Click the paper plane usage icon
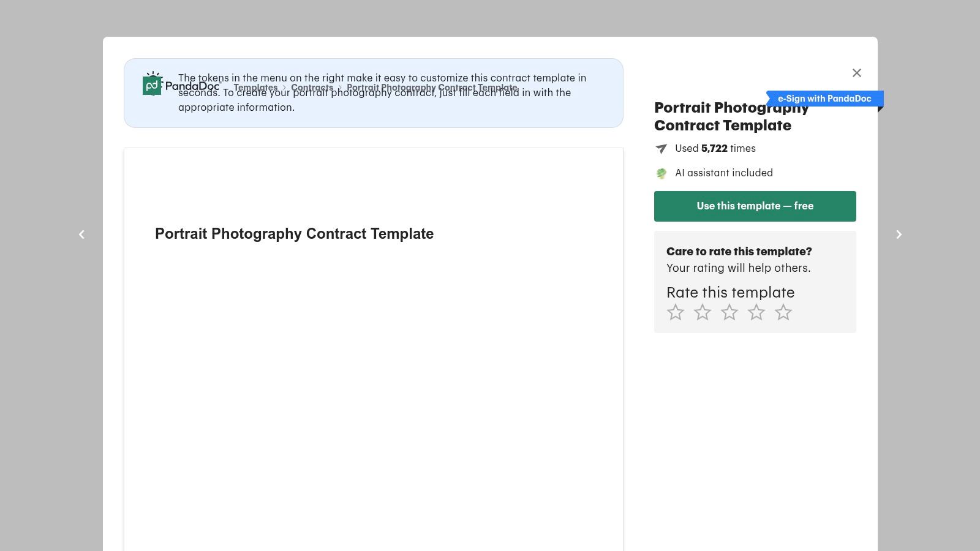The height and width of the screenshot is (551, 980). 661,149
